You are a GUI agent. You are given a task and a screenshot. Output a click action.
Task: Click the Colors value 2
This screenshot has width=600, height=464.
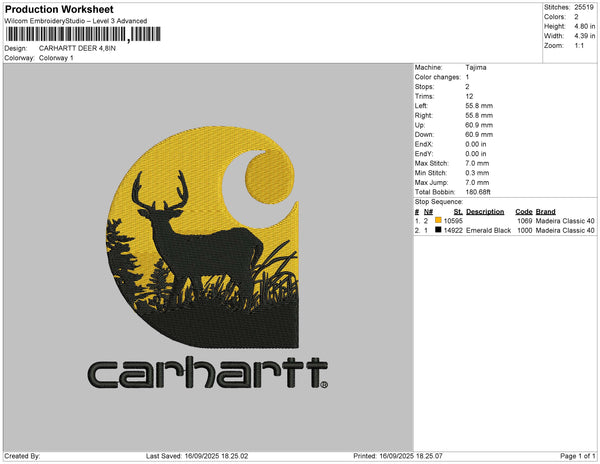[576, 17]
